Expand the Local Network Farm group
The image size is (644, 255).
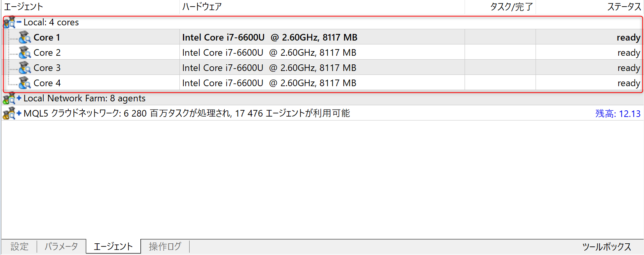click(x=19, y=98)
